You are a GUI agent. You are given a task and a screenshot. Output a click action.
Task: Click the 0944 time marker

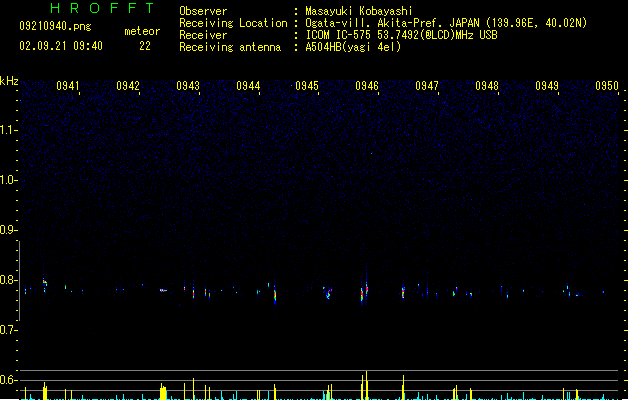248,86
